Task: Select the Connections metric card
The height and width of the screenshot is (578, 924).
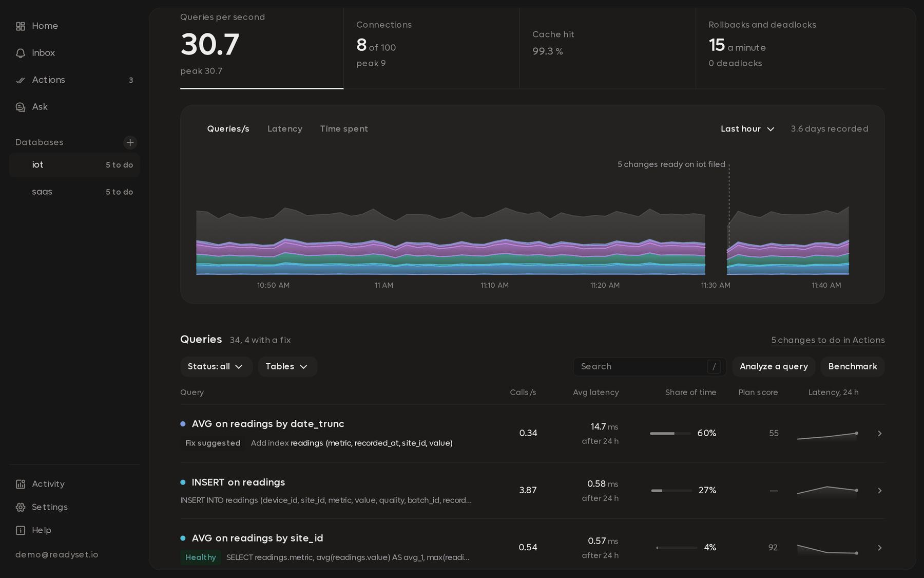Action: pos(432,48)
